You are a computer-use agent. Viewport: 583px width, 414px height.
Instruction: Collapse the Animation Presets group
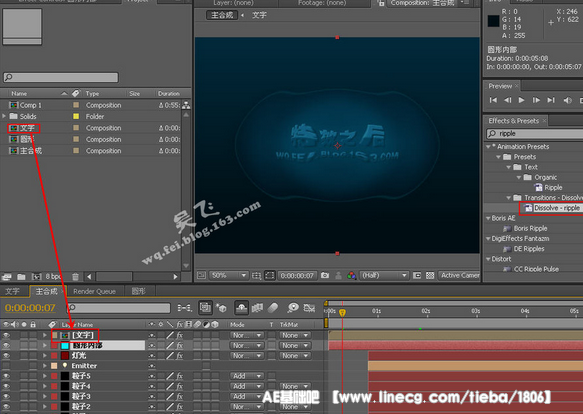pyautogui.click(x=488, y=147)
